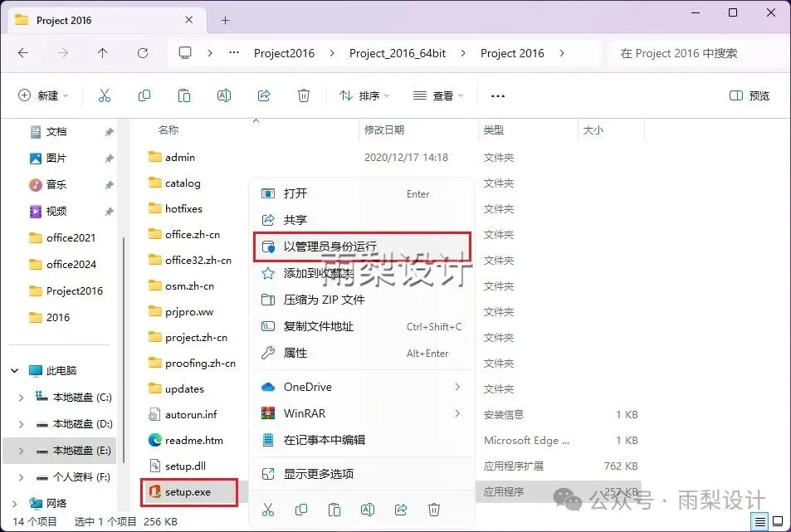Open the View (查看) dropdown
This screenshot has width=791, height=532.
tap(438, 95)
